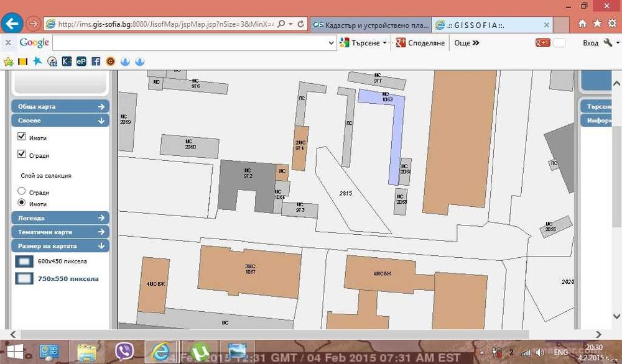Open the Facebook bookmark icon
This screenshot has height=364, width=622.
(96, 61)
